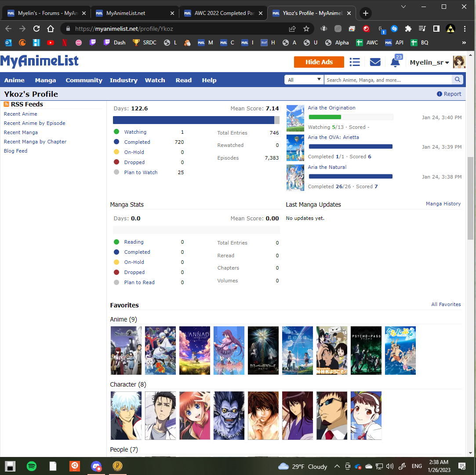Open the Industry menu

click(x=124, y=80)
